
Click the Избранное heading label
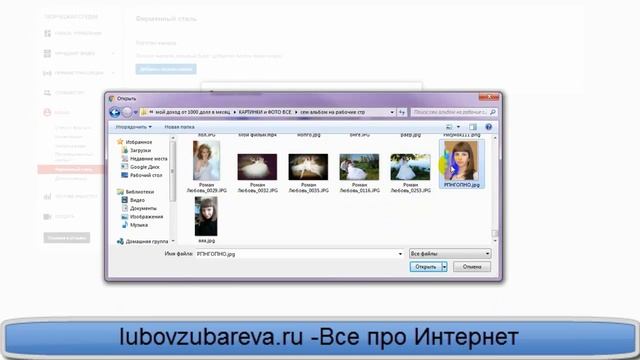(x=139, y=142)
